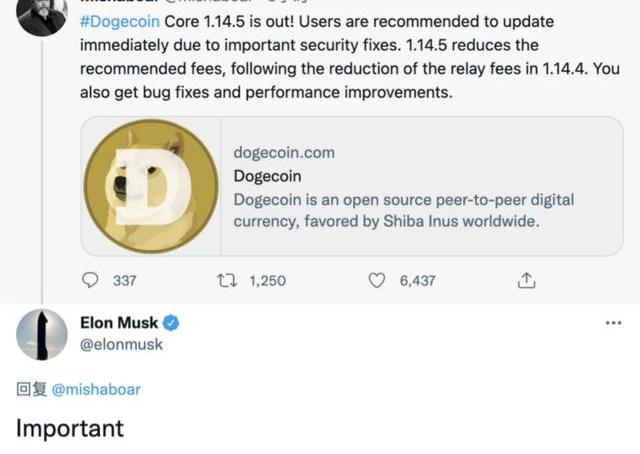Open the dogecoin.com link card domain
Image resolution: width=640 pixels, height=454 pixels.
[x=283, y=153]
